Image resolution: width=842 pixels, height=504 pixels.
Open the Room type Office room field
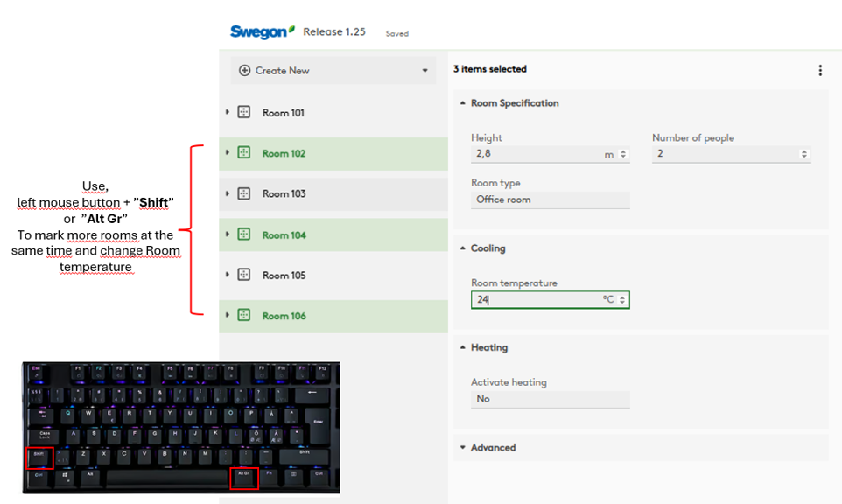tap(550, 199)
